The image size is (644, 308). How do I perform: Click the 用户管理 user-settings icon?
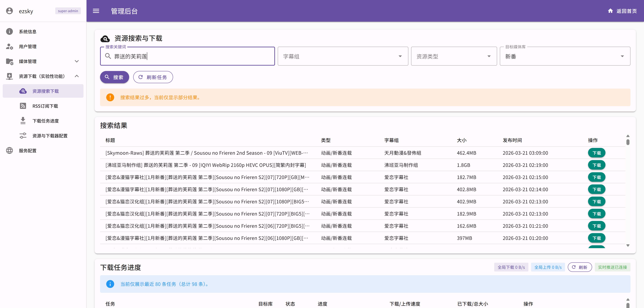tap(9, 46)
